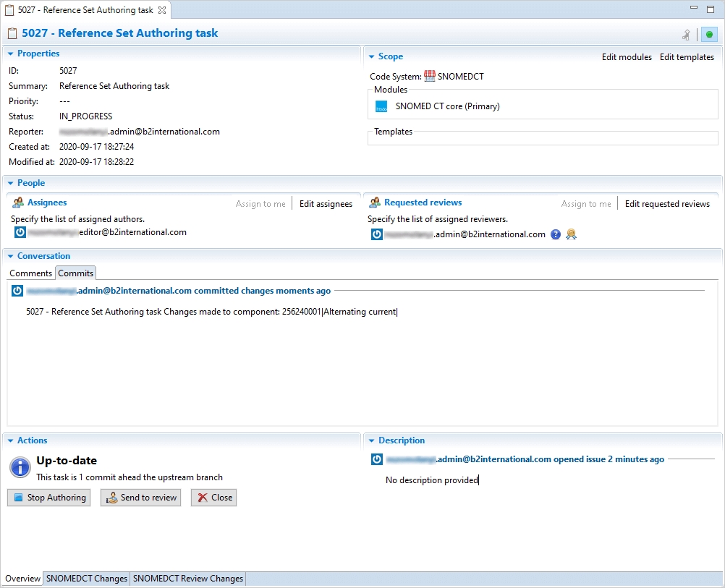Screen dimensions: 725x588
Task: Click the grayed-out icon beside green indicator
Action: click(687, 34)
